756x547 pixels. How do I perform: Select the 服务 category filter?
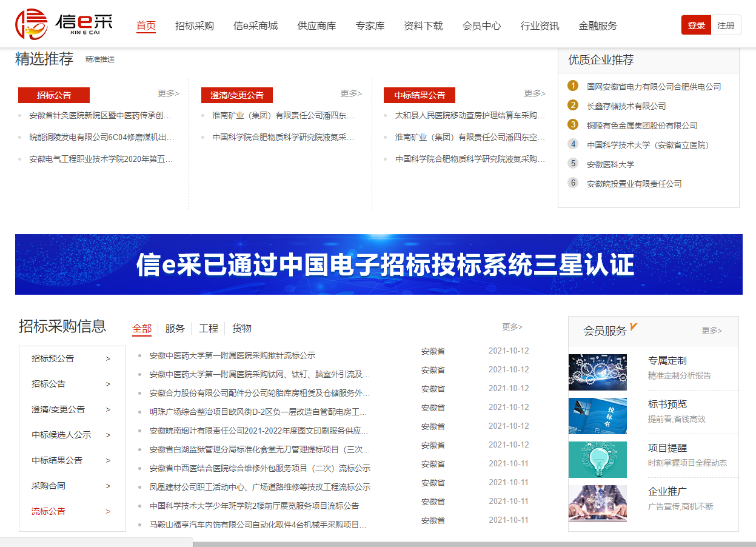tap(175, 328)
